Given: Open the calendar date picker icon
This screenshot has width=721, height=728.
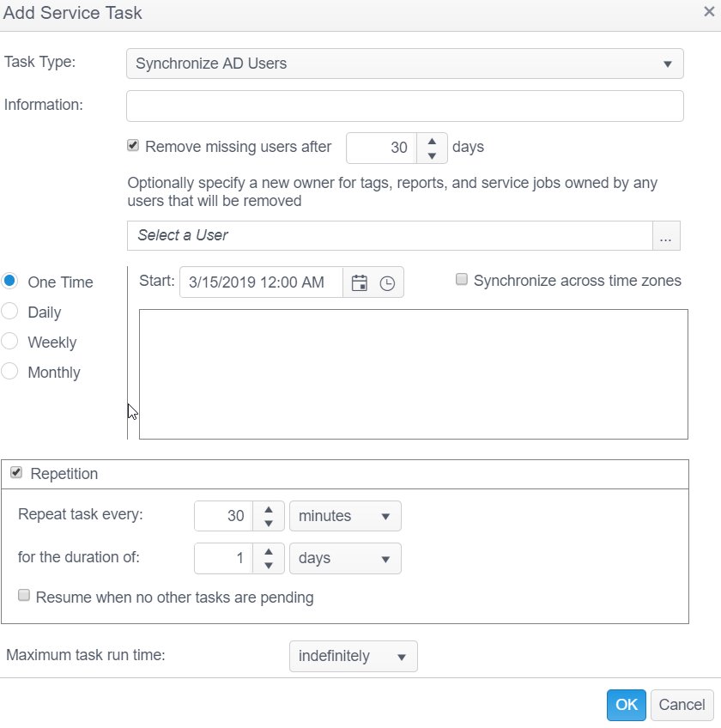Looking at the screenshot, I should pyautogui.click(x=360, y=282).
